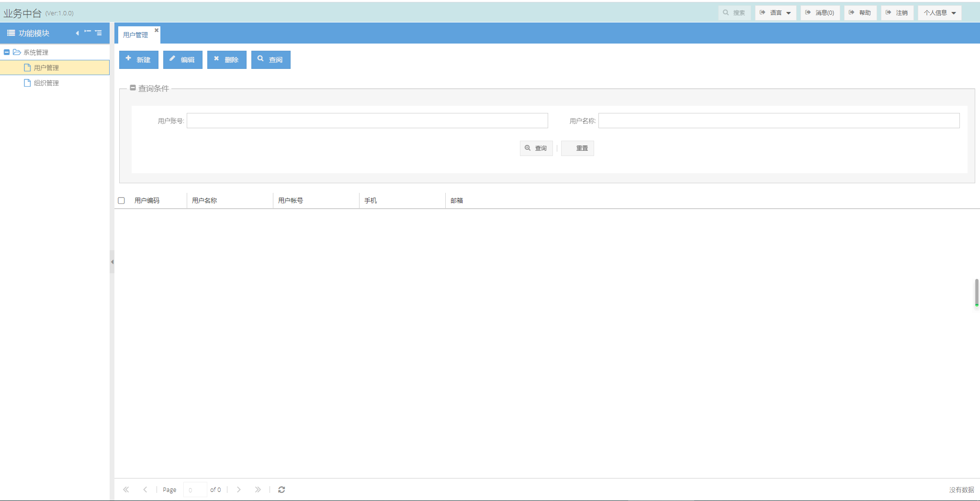Go to last page icon

[x=258, y=490]
